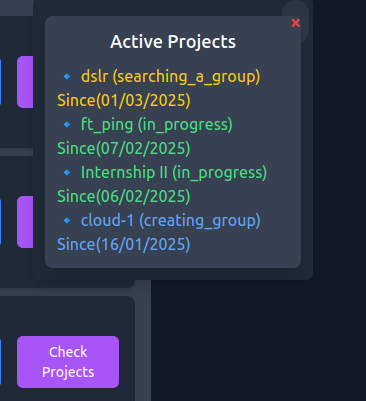Click the Since(01/03/2025) date text
366x401 pixels.
coord(124,100)
